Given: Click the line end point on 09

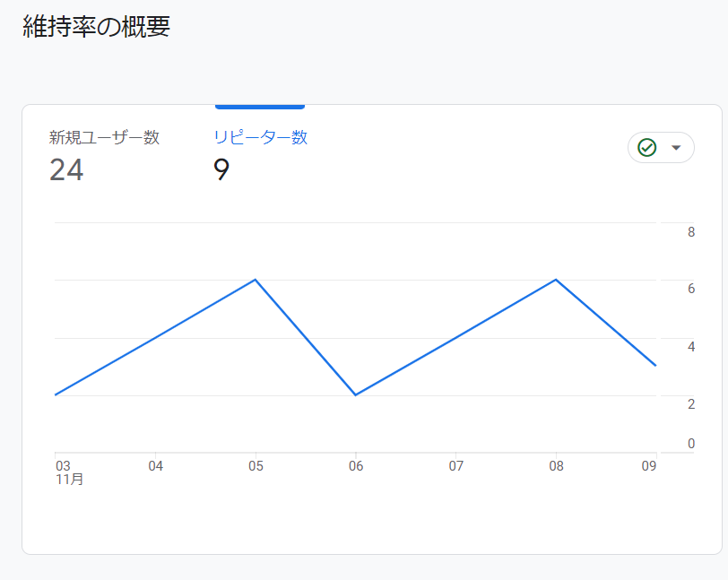Looking at the screenshot, I should click(x=655, y=366).
